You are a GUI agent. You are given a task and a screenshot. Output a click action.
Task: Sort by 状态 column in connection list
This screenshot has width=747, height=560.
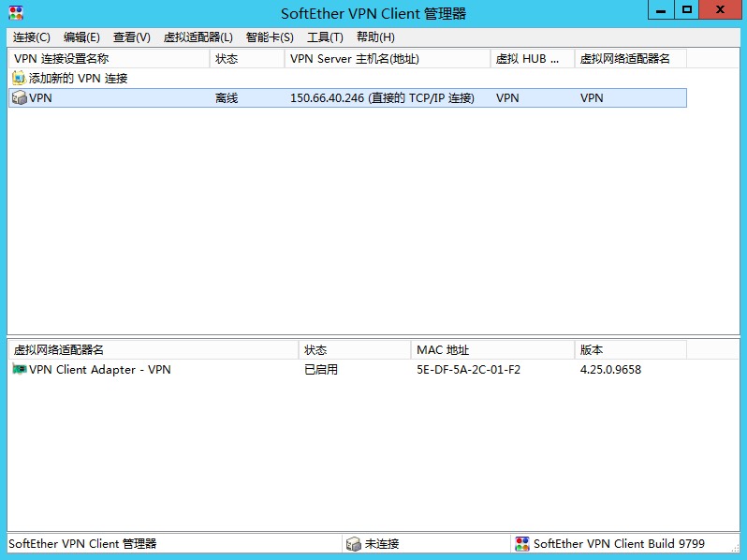[247, 59]
